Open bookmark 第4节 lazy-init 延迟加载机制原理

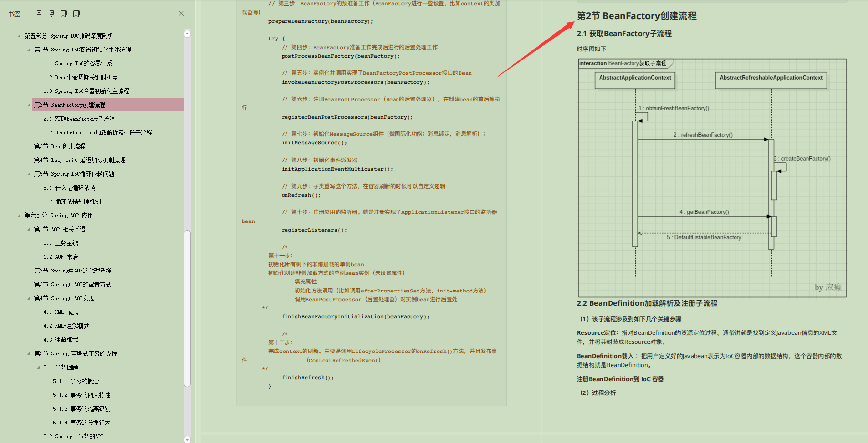point(80,160)
